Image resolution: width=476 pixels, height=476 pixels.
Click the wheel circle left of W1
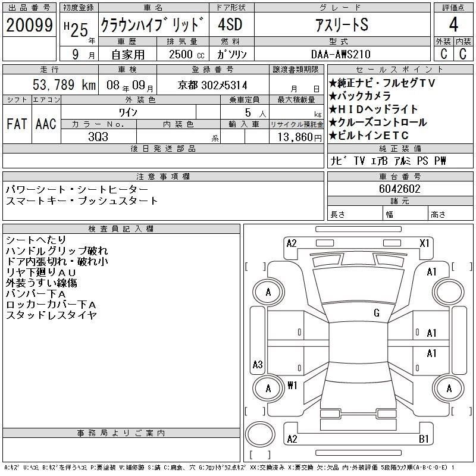(x=268, y=388)
